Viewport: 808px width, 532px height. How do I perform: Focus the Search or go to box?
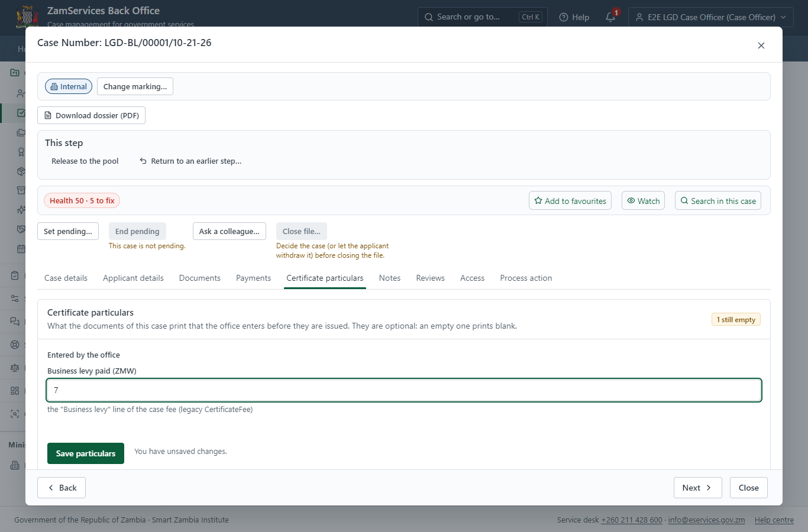click(x=483, y=17)
